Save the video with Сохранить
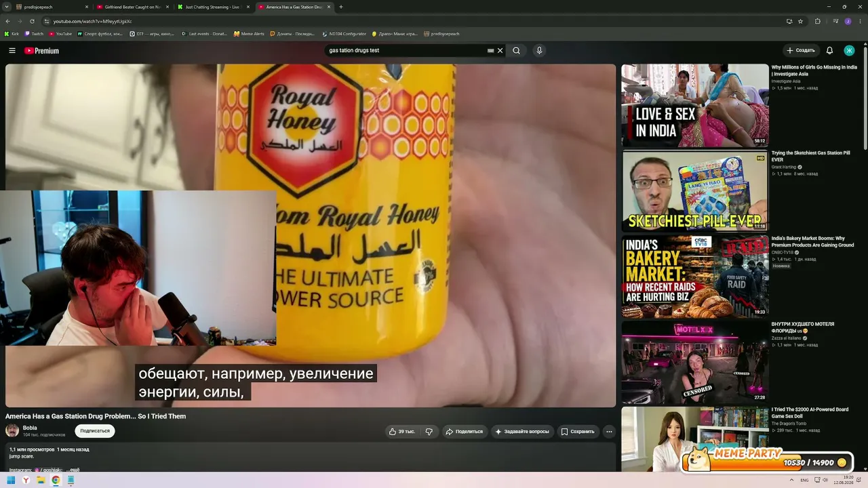The width and height of the screenshot is (868, 488). click(578, 432)
